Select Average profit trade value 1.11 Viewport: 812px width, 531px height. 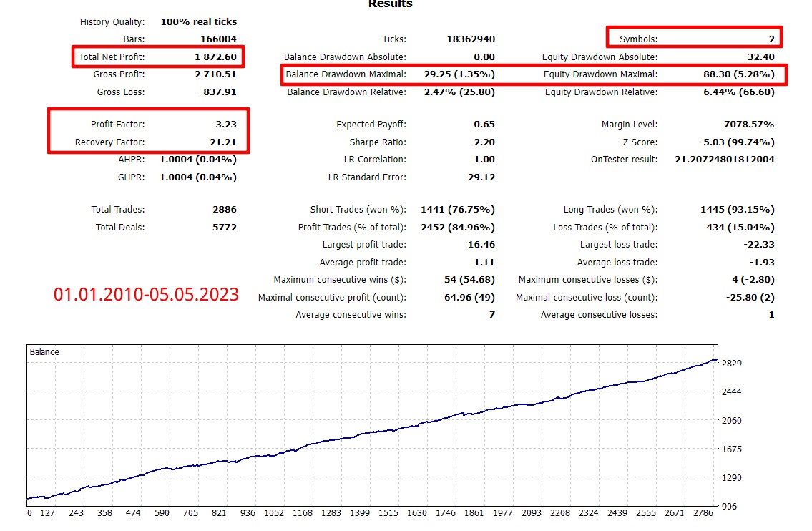(484, 262)
